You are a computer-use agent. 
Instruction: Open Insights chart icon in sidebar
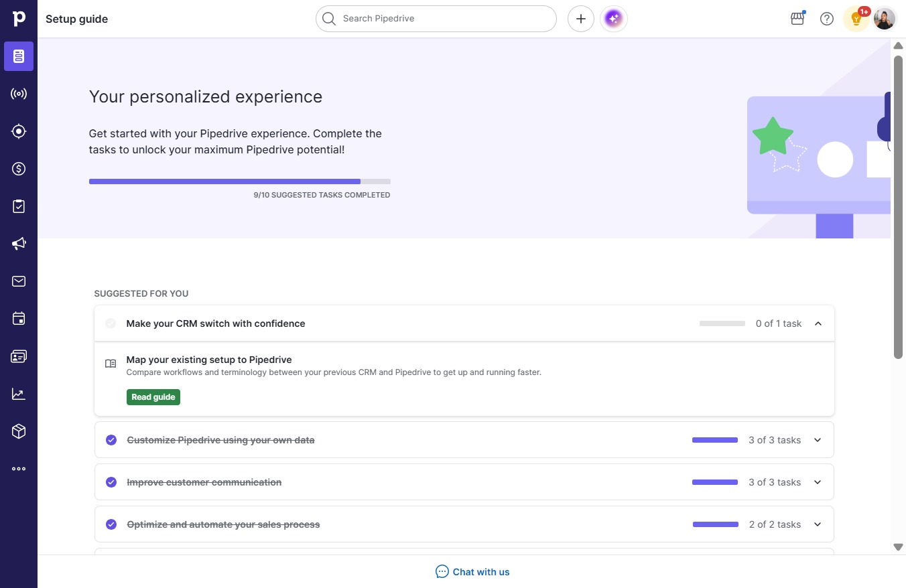click(19, 394)
